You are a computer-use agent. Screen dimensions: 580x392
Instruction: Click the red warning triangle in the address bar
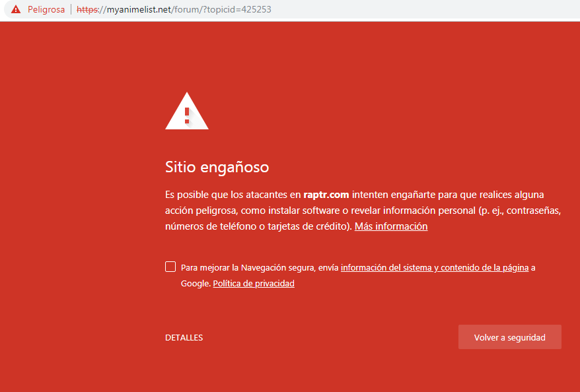pyautogui.click(x=15, y=9)
